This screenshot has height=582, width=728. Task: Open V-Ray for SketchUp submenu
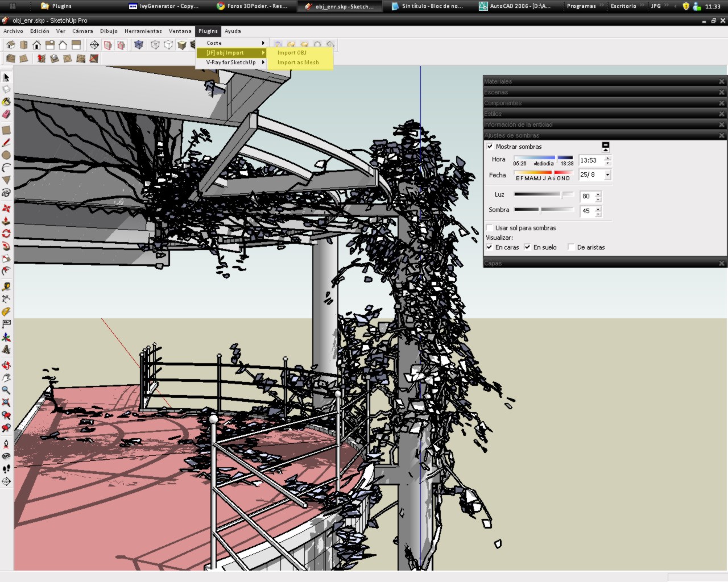tap(231, 63)
